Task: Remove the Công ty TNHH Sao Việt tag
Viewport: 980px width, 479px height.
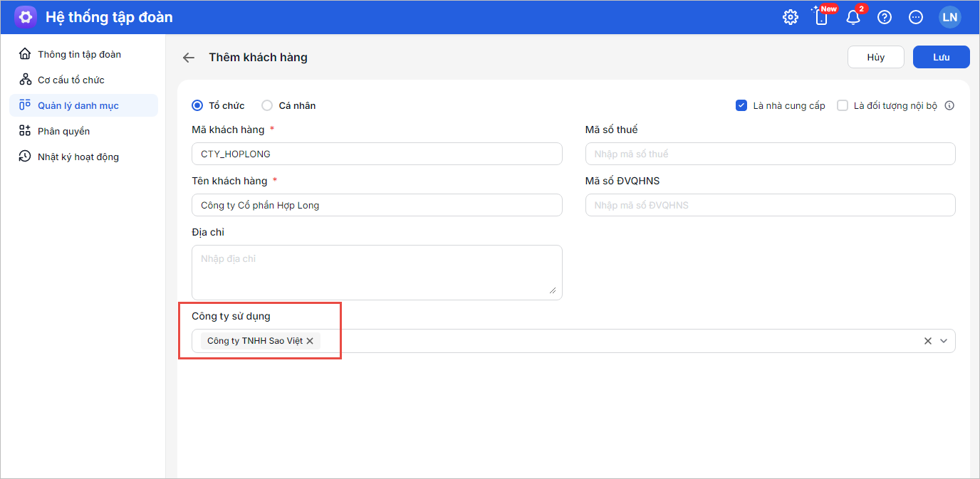Action: [x=310, y=341]
